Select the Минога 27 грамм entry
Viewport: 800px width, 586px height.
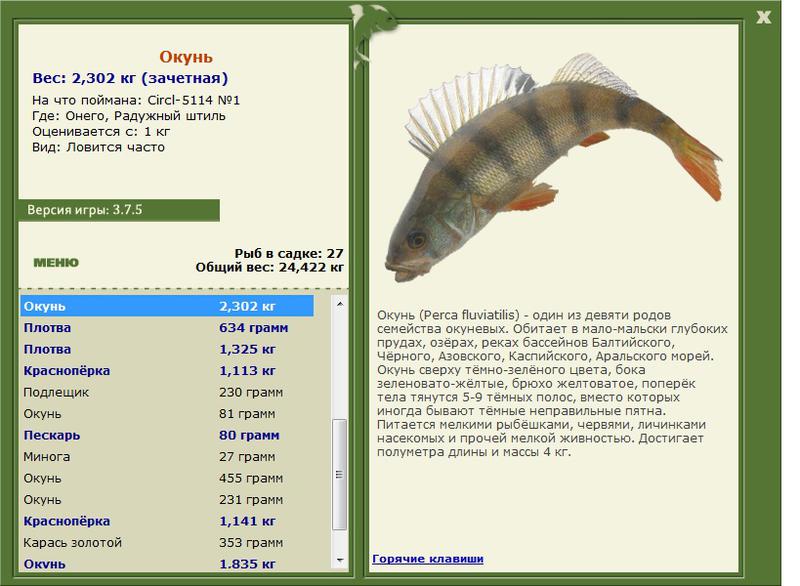[x=167, y=456]
